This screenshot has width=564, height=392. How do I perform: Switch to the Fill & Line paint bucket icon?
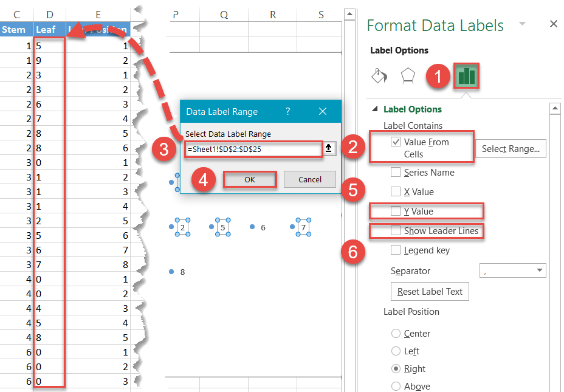click(x=379, y=75)
